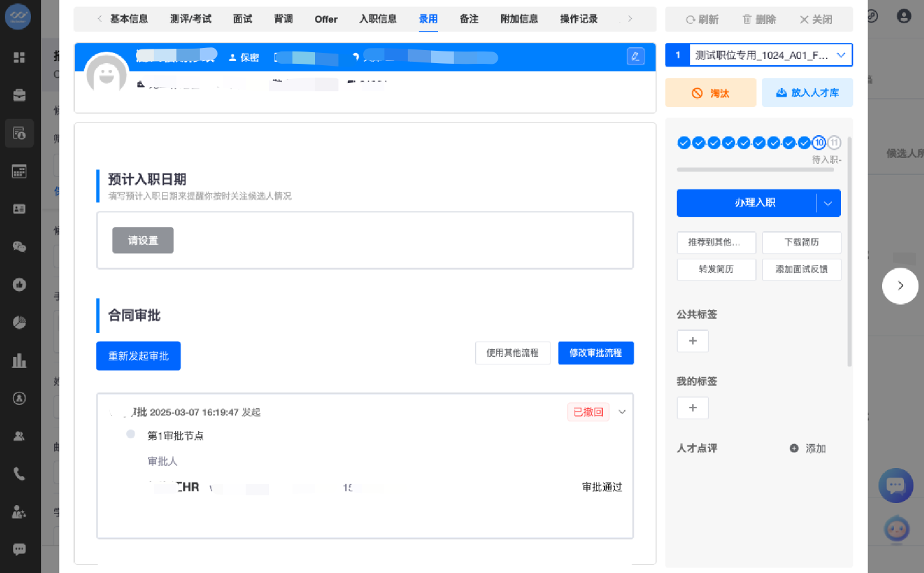Select stage 11 in the progress stepper
This screenshot has height=573, width=924.
pyautogui.click(x=834, y=143)
